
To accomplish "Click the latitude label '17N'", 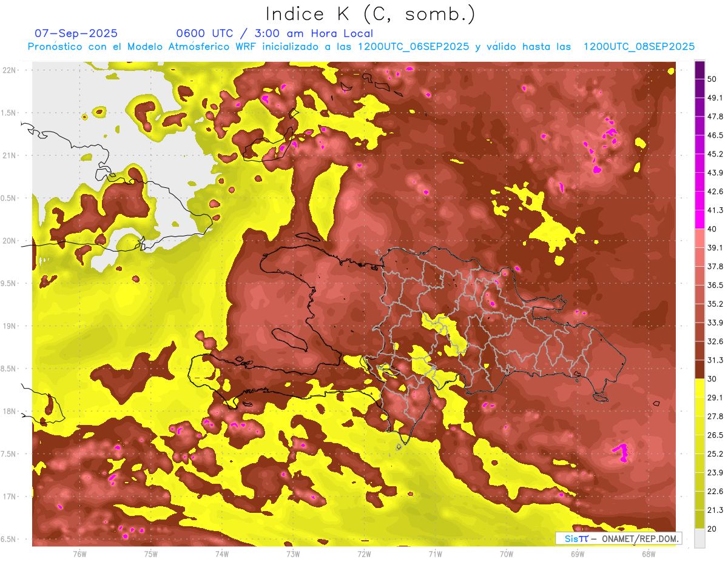I will [x=9, y=497].
